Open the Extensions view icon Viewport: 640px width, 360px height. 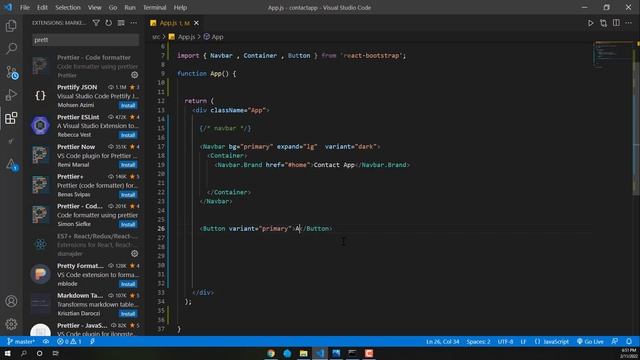[x=11, y=118]
